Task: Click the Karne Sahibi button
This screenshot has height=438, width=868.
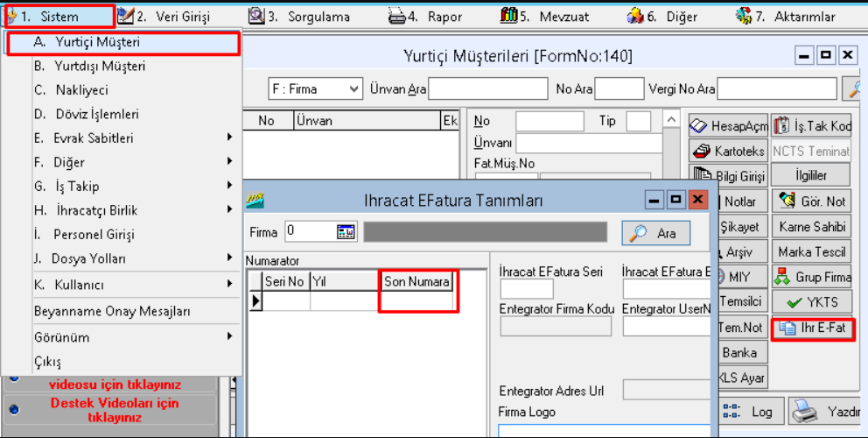Action: 811,227
